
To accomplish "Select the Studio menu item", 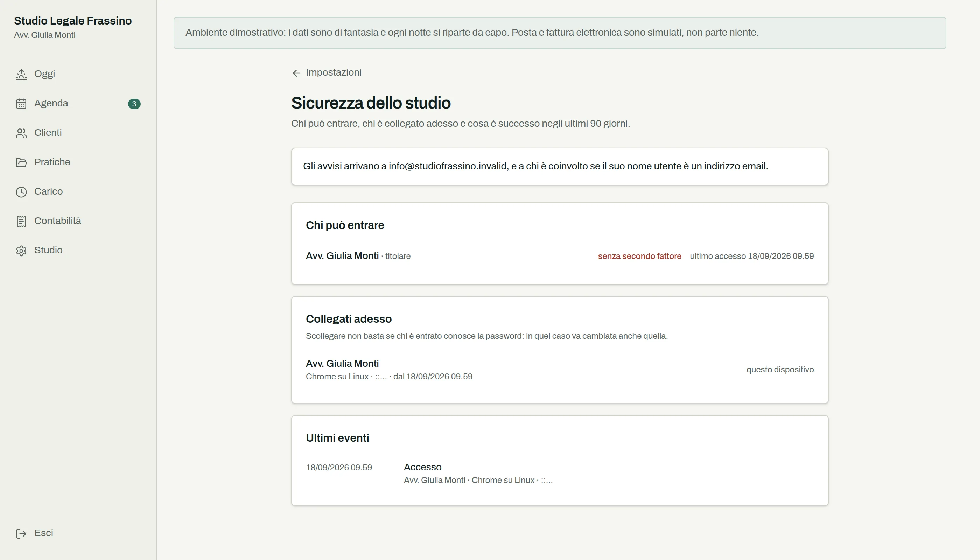I will (x=78, y=250).
